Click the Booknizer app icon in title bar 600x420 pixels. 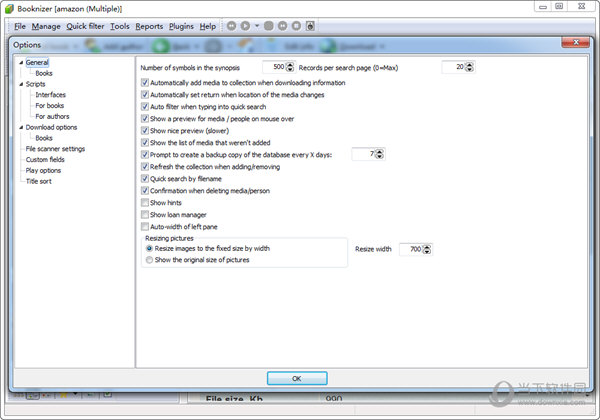click(x=9, y=8)
